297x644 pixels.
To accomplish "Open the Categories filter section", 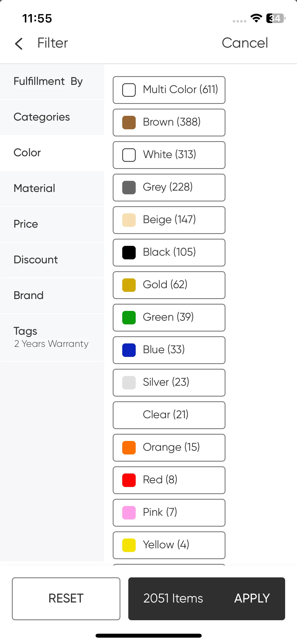I will pos(52,117).
